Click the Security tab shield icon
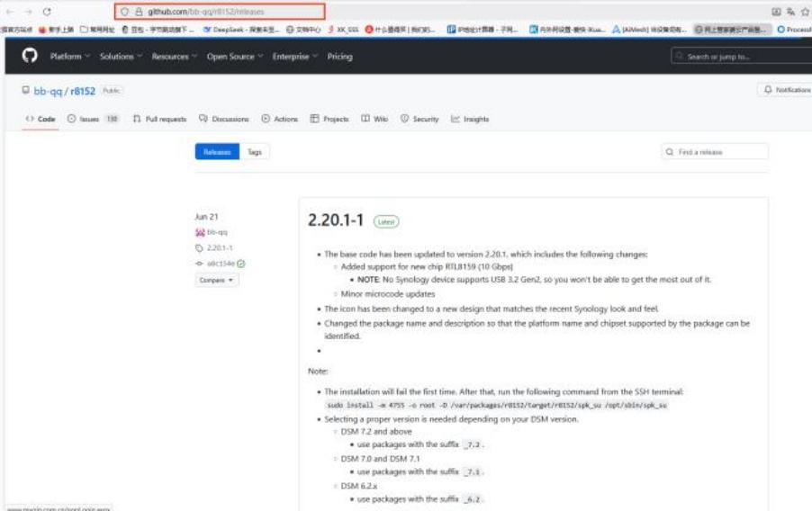 (404, 119)
